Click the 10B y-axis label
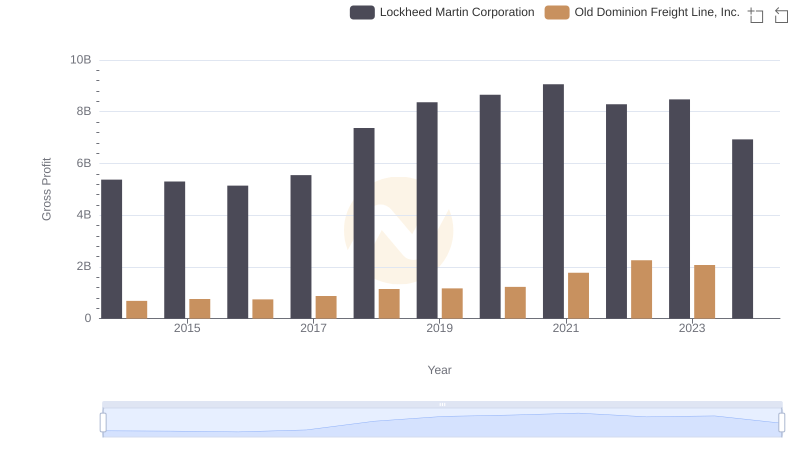The height and width of the screenshot is (461, 800). click(x=81, y=60)
